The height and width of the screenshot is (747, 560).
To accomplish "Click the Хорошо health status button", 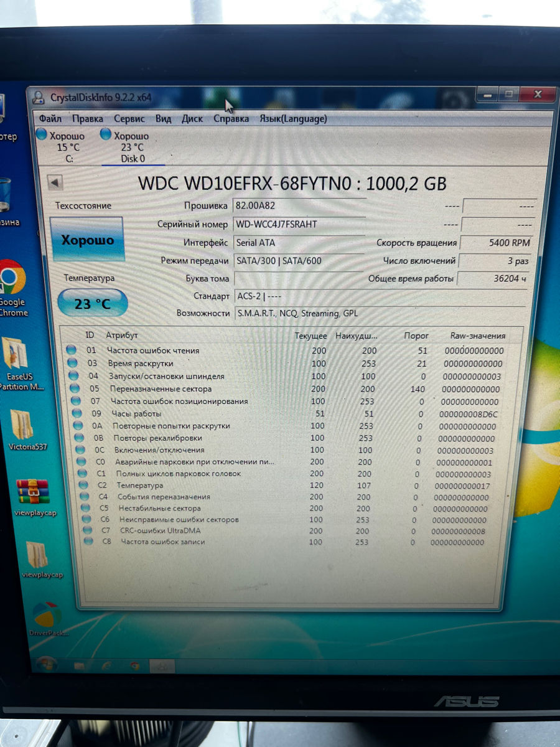I will [x=87, y=240].
